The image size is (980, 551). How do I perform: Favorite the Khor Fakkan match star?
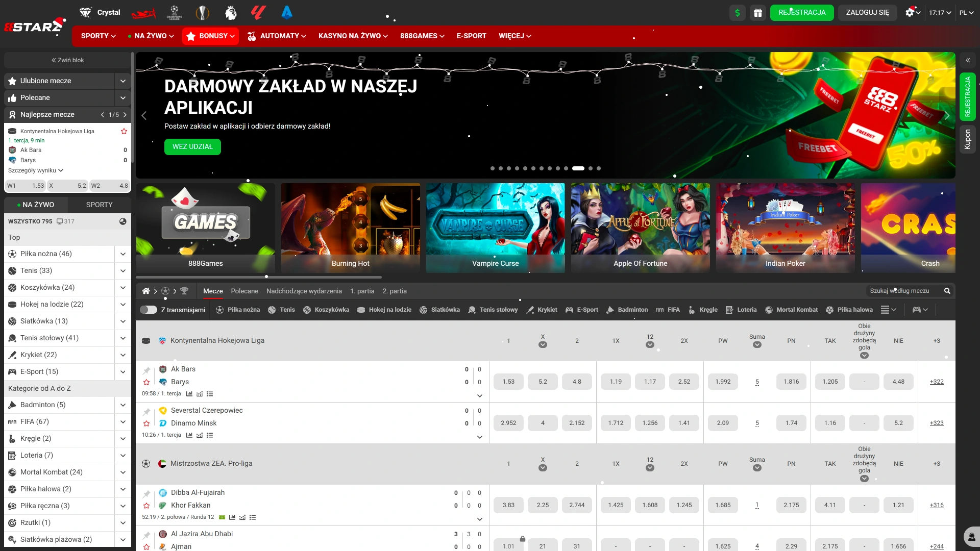pyautogui.click(x=146, y=506)
